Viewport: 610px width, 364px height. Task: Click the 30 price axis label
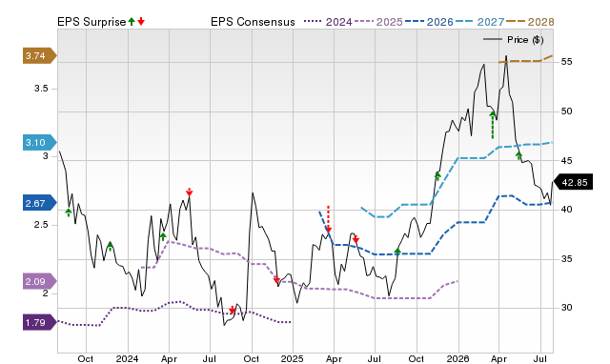click(566, 308)
